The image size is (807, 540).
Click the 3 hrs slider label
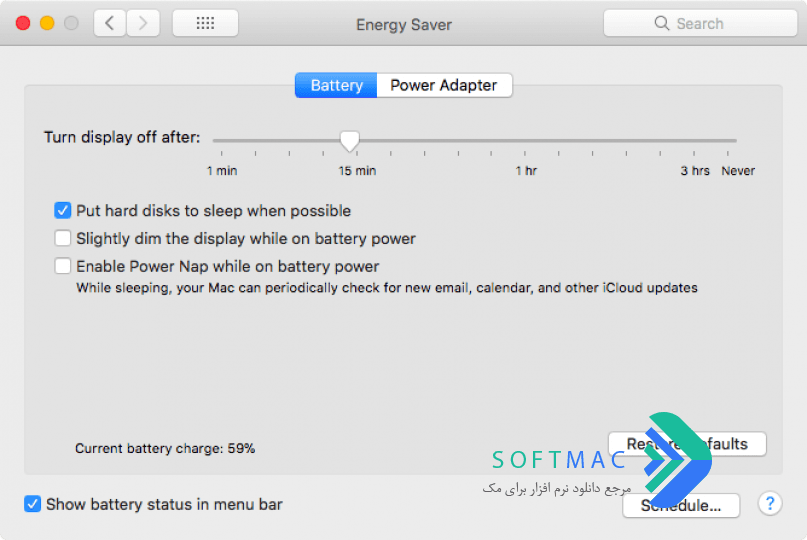[x=695, y=171]
